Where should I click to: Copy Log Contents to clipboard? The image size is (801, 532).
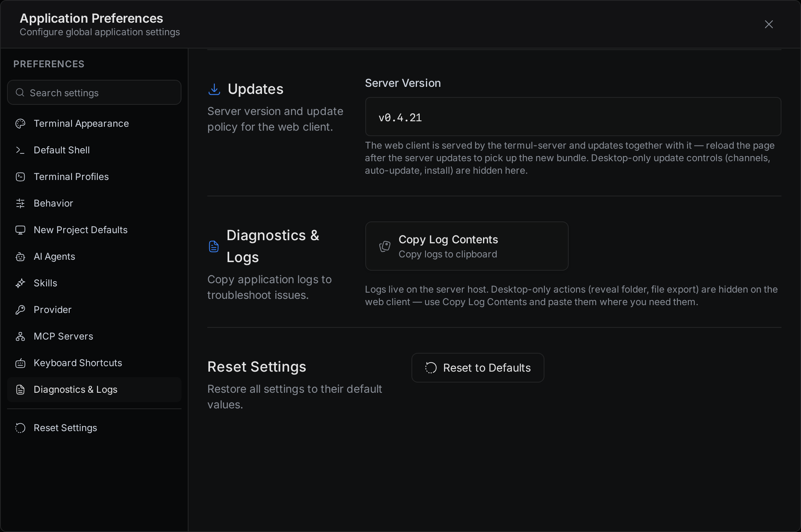click(x=467, y=246)
